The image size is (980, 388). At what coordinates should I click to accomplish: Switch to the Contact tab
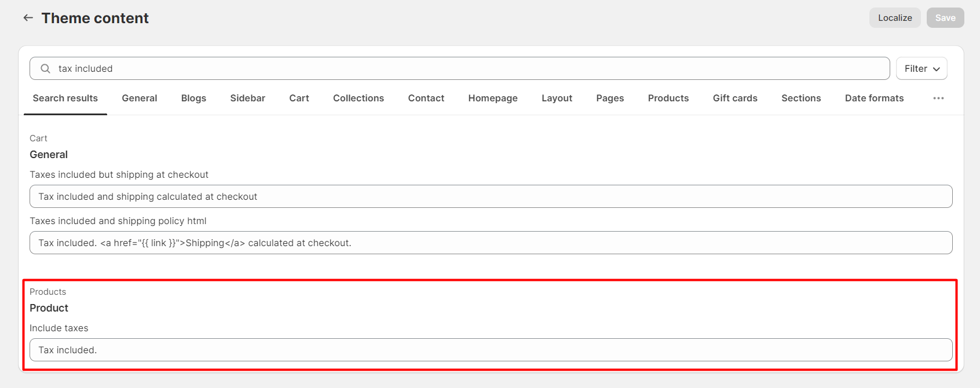coord(426,98)
